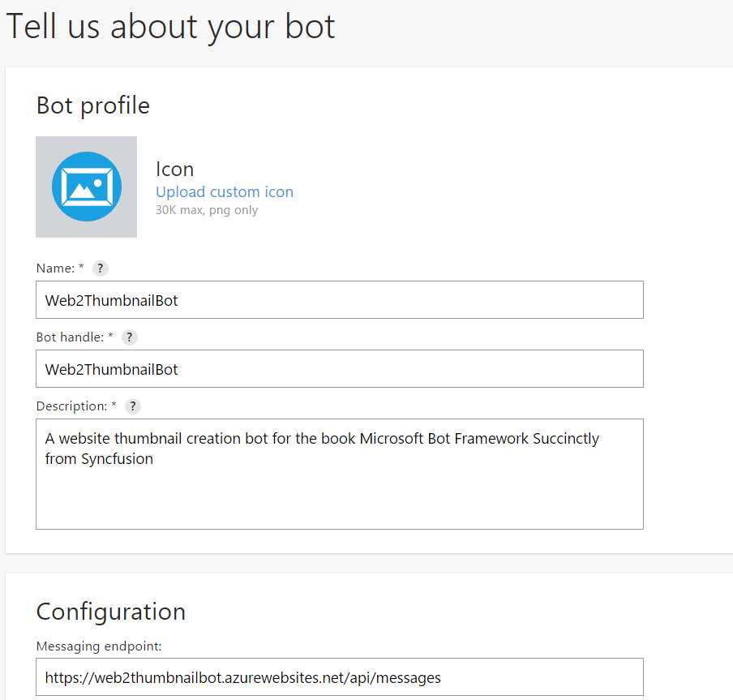
Task: Click the Configuration section heading
Action: tap(110, 612)
